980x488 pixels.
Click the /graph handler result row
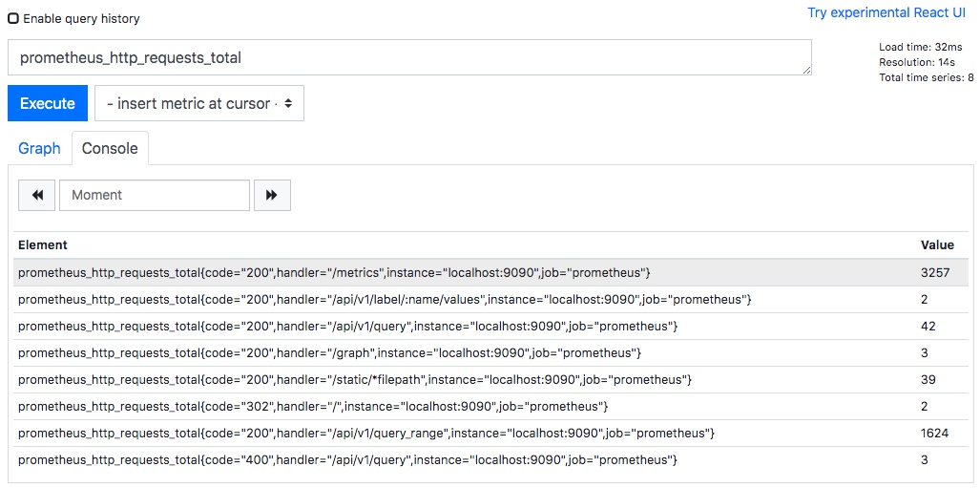(329, 353)
